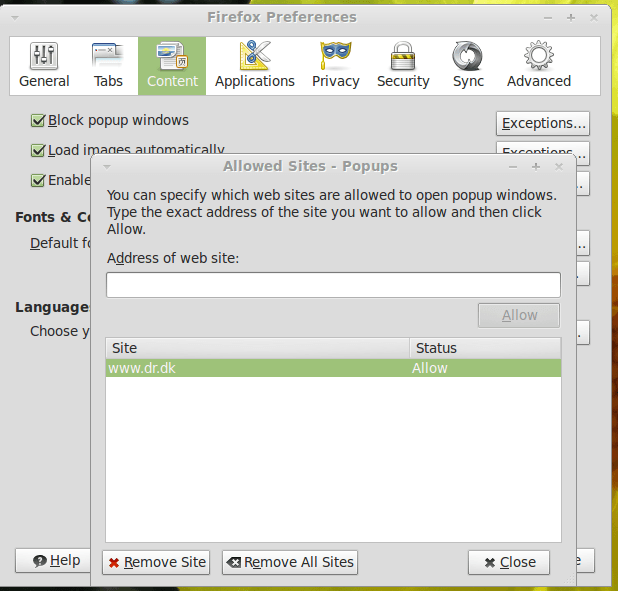Screen dimensions: 618x591
Task: Click the Allow button
Action: (x=519, y=315)
